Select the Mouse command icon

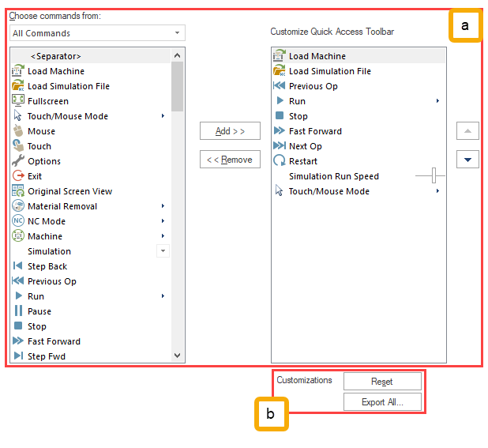tap(18, 131)
